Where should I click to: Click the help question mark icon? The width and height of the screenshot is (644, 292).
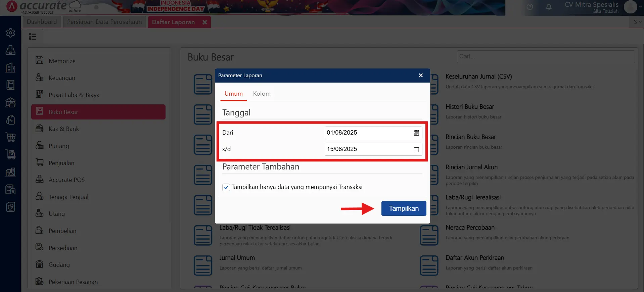[530, 7]
